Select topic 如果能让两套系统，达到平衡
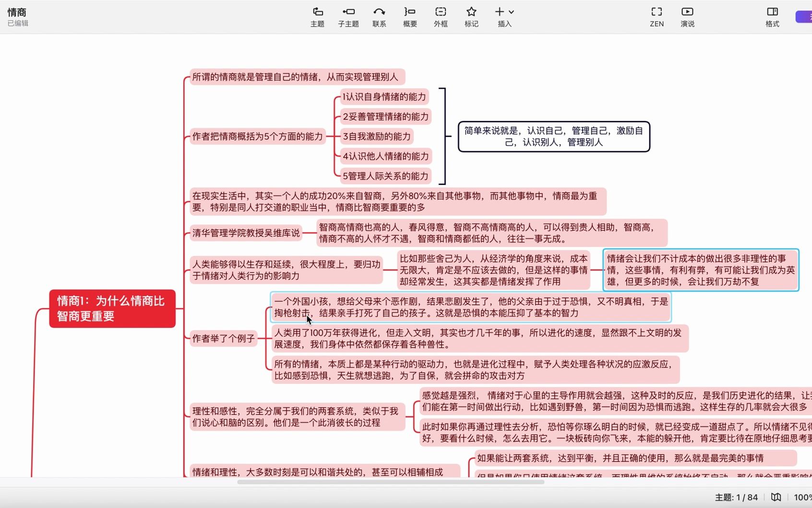Screen dimensions: 812x508 coord(636,458)
